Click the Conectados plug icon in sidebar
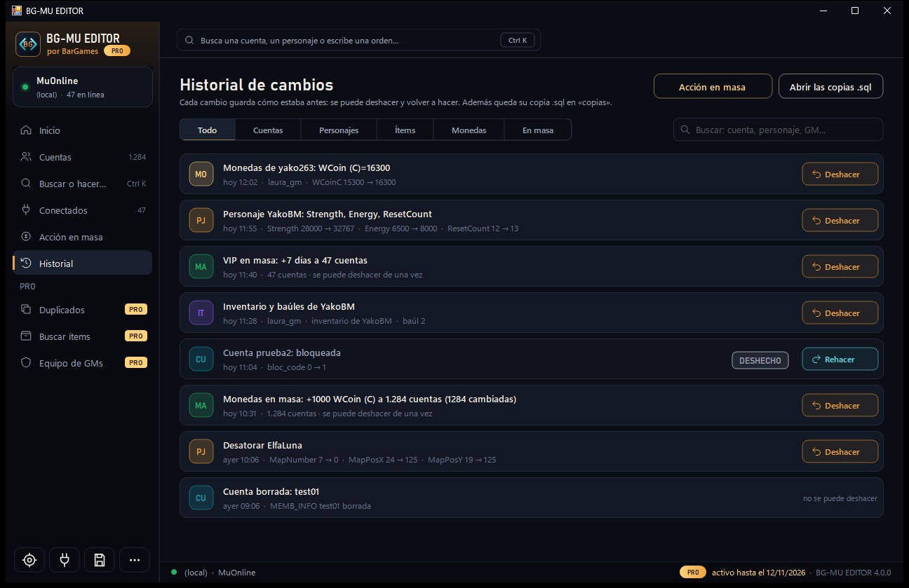This screenshot has height=588, width=909. tap(26, 210)
